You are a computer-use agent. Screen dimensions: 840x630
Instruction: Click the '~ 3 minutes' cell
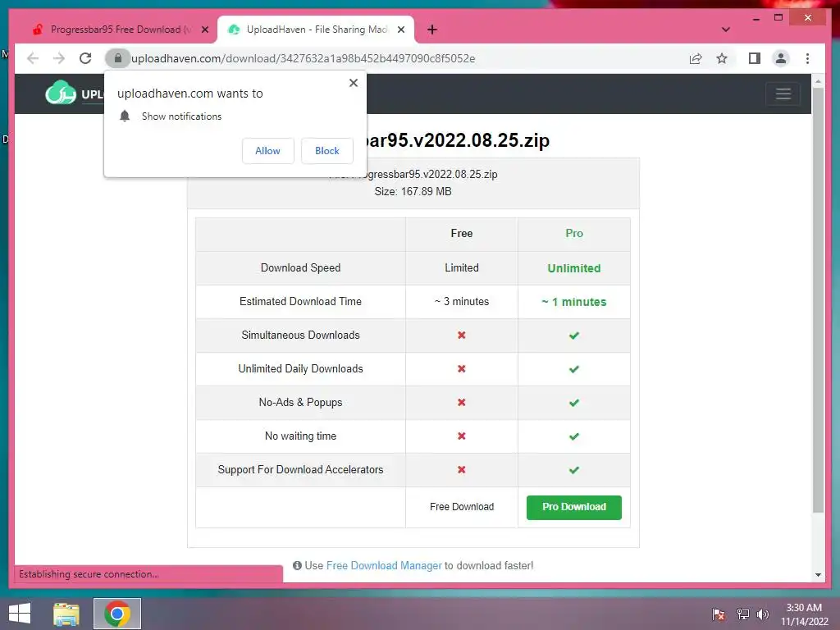[462, 302]
